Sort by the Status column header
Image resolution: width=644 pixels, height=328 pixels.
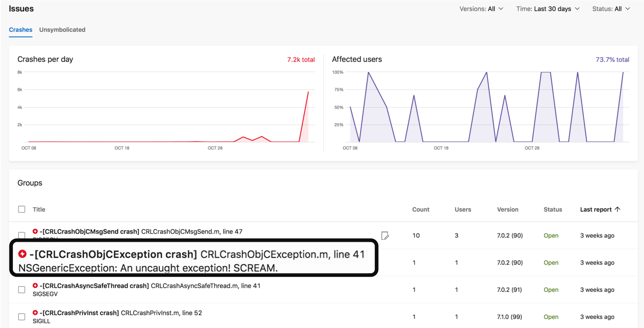(x=553, y=209)
